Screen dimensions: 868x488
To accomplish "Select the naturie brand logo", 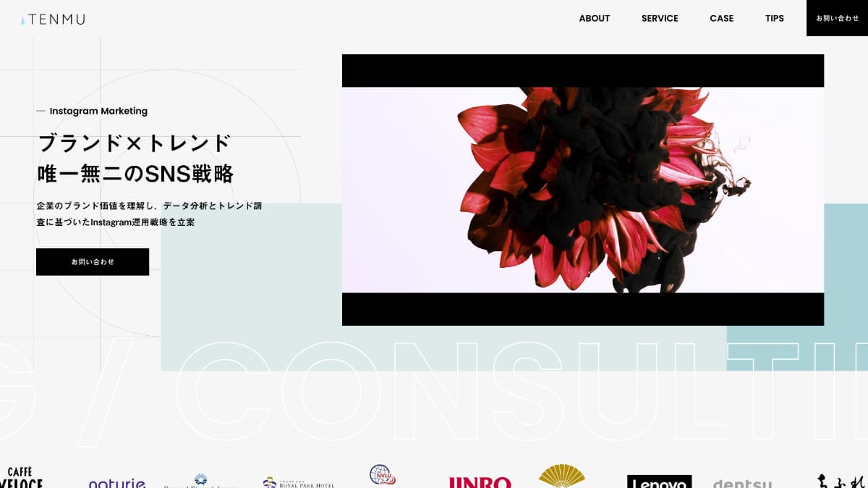I will coord(117,483).
